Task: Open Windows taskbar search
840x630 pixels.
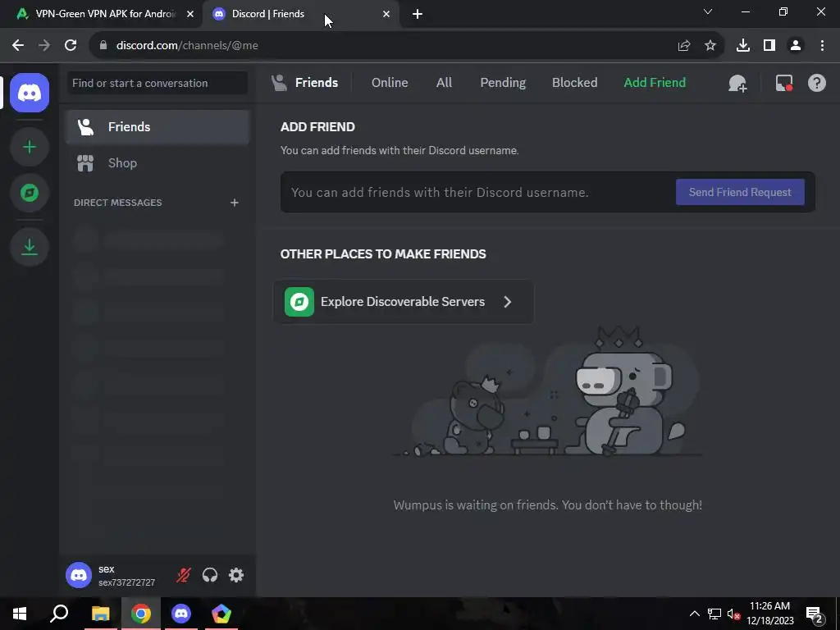Action: tap(59, 614)
